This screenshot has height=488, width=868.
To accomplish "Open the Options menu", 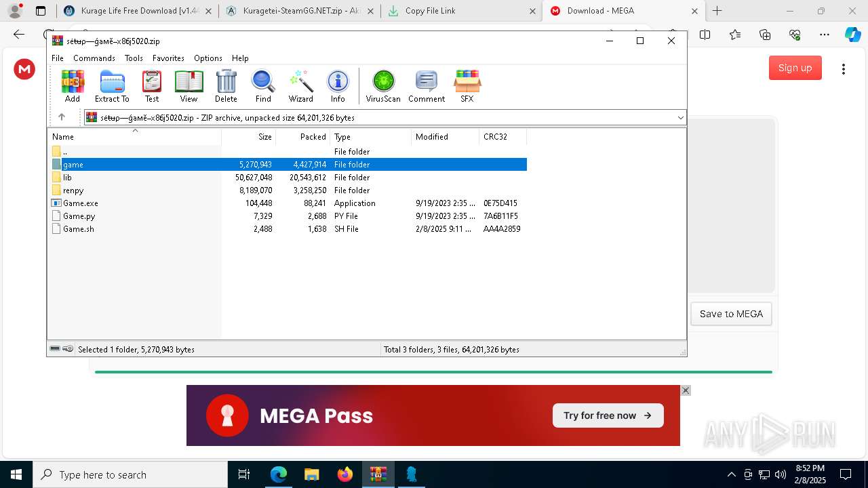I will click(208, 58).
